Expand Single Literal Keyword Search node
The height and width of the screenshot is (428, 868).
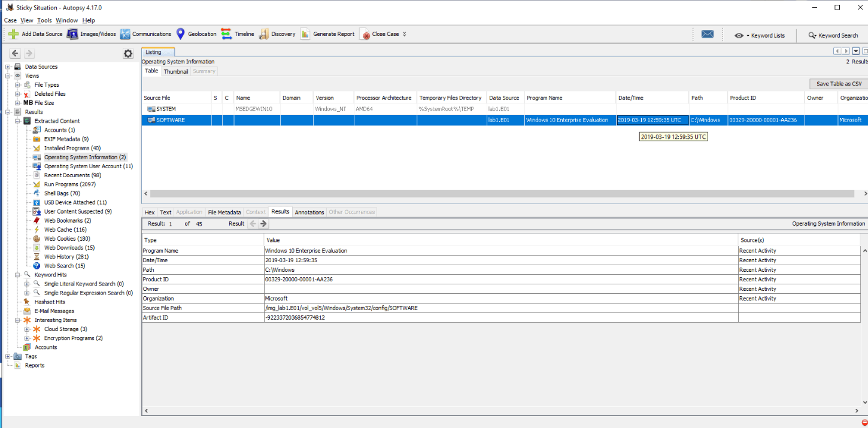[27, 284]
